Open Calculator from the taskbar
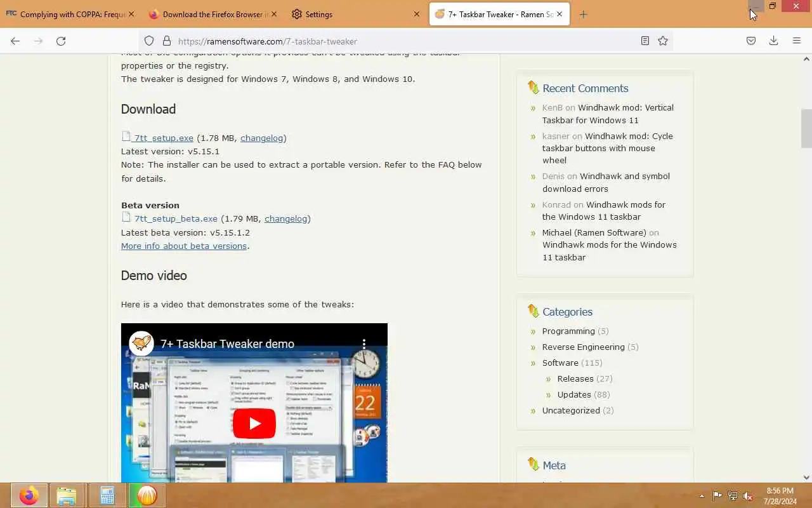The width and height of the screenshot is (812, 508). [x=107, y=495]
